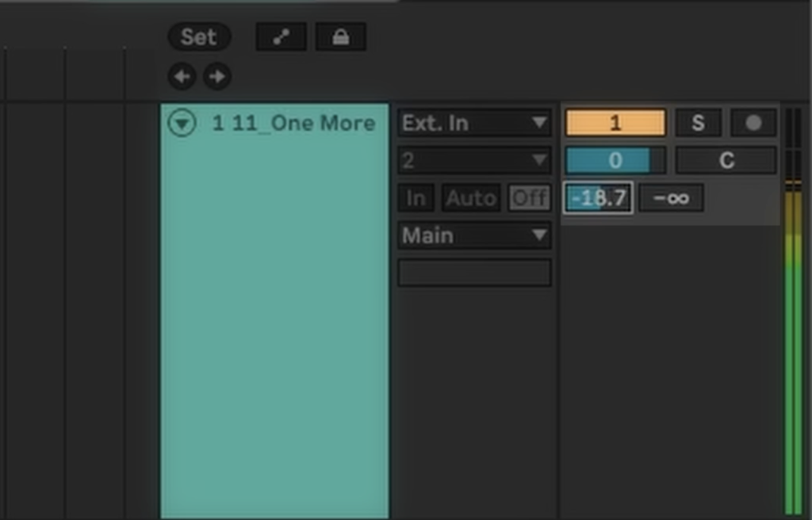This screenshot has width=812, height=520.
Task: Jump to previous locator with left arrow
Action: pyautogui.click(x=182, y=77)
